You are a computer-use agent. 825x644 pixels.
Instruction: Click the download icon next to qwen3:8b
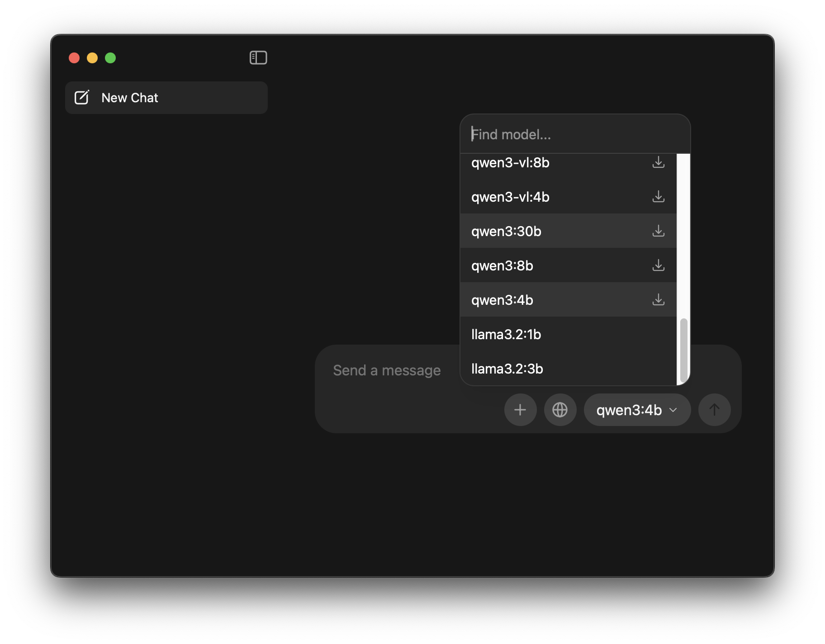(x=659, y=265)
